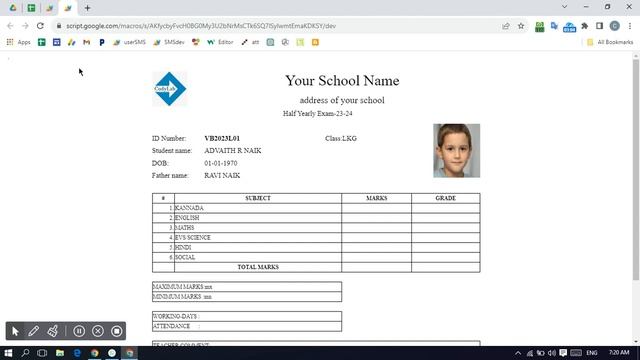Screen dimensions: 640x360
Task: Open volume control in system tray
Action: click(552, 353)
